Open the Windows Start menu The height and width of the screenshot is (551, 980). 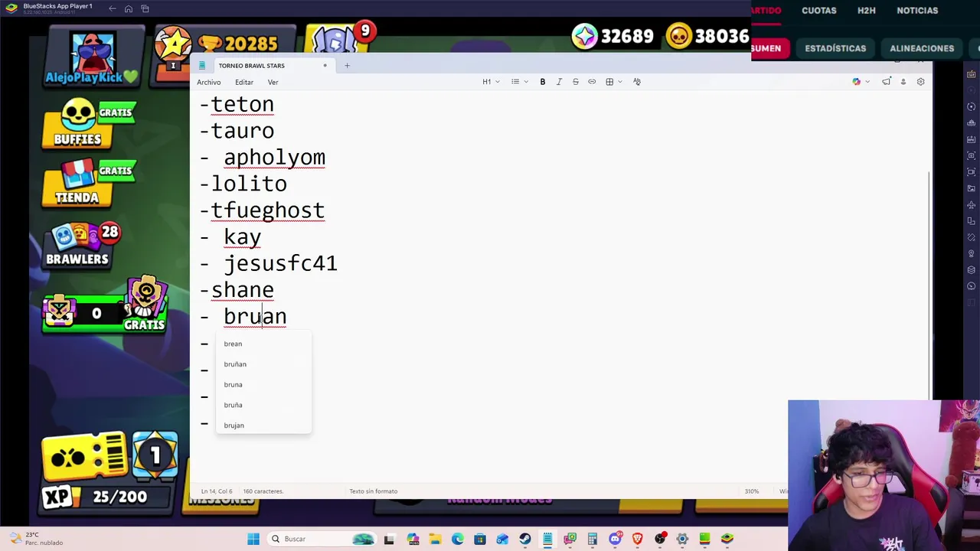click(x=253, y=539)
